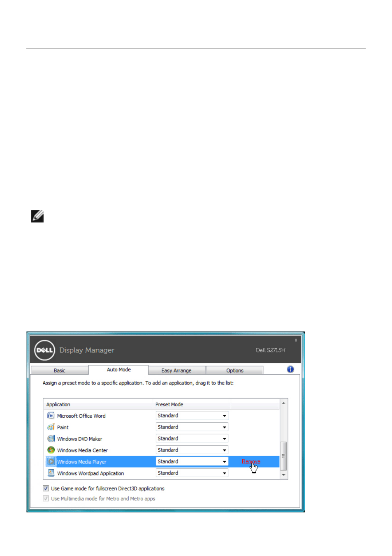Open preset dropdown for Windows Wordpad Application

click(x=192, y=473)
